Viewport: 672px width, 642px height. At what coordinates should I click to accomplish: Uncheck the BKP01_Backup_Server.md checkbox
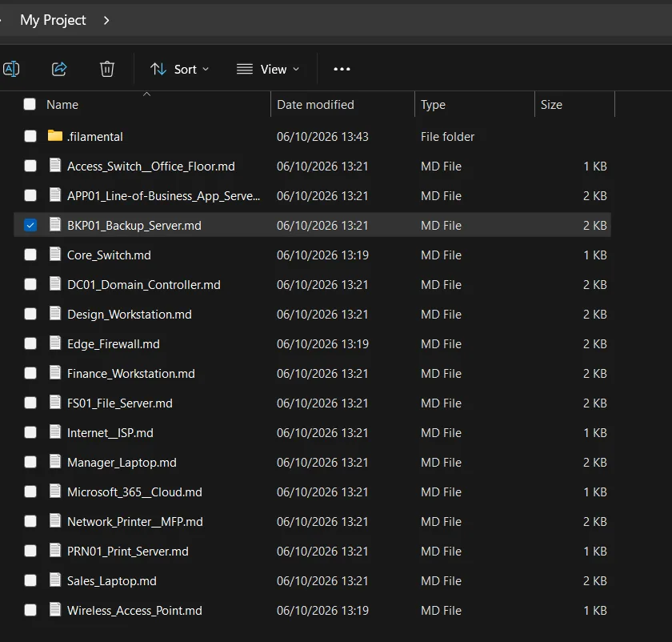30,225
